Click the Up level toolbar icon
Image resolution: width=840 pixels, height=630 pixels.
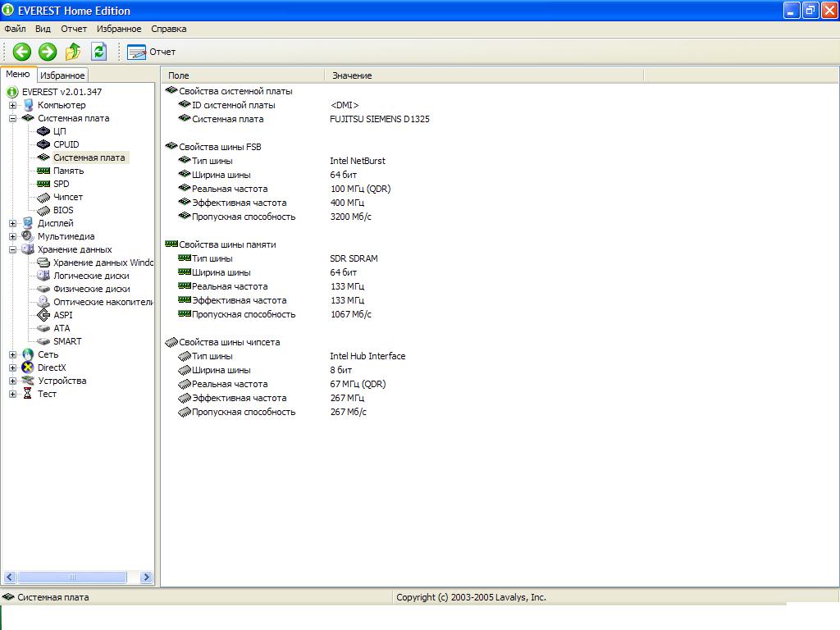(x=73, y=52)
